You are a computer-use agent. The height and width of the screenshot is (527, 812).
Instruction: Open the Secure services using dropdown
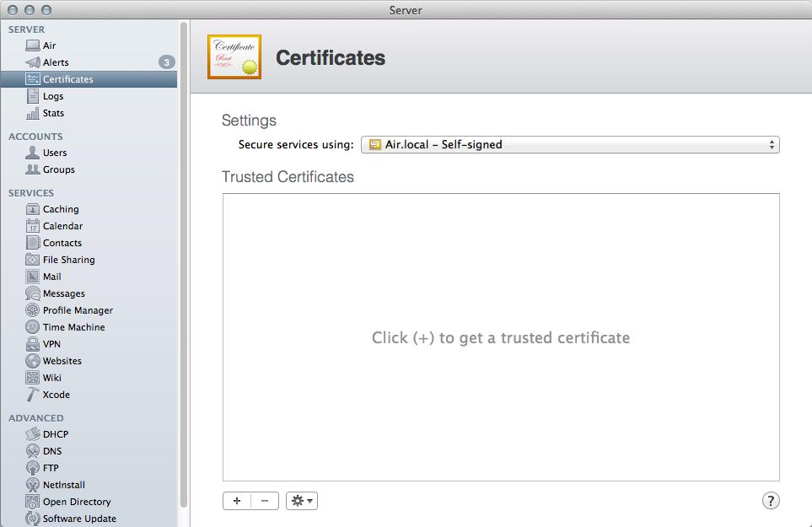[570, 145]
